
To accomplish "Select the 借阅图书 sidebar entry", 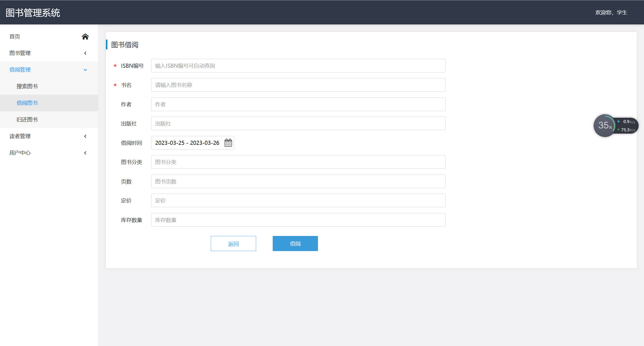I will click(27, 103).
